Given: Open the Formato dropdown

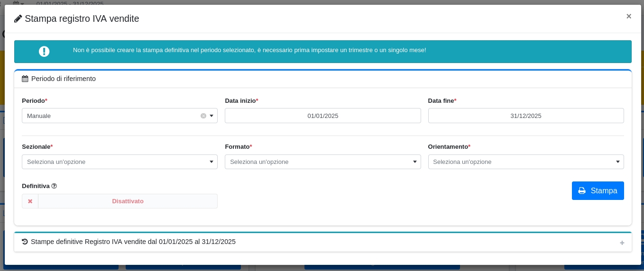Looking at the screenshot, I should pos(322,162).
